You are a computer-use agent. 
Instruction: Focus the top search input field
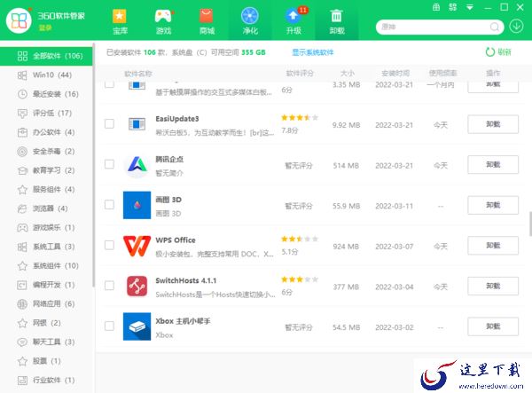click(434, 27)
